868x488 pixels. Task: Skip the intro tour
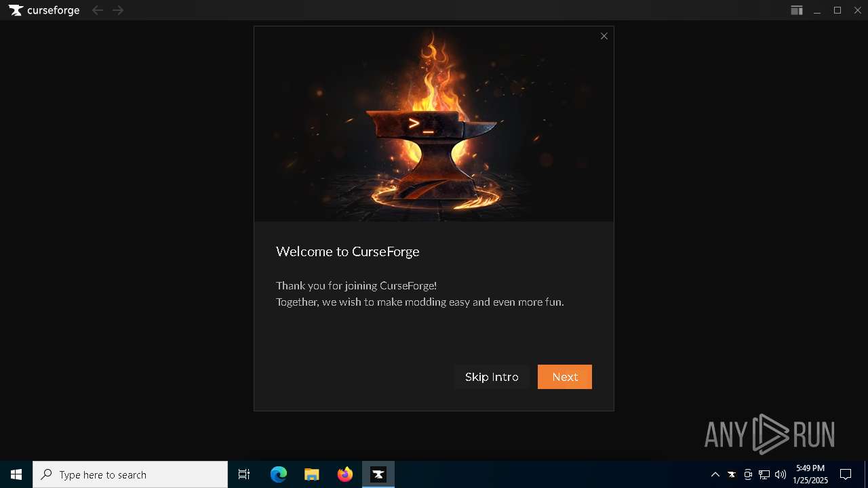pyautogui.click(x=492, y=377)
